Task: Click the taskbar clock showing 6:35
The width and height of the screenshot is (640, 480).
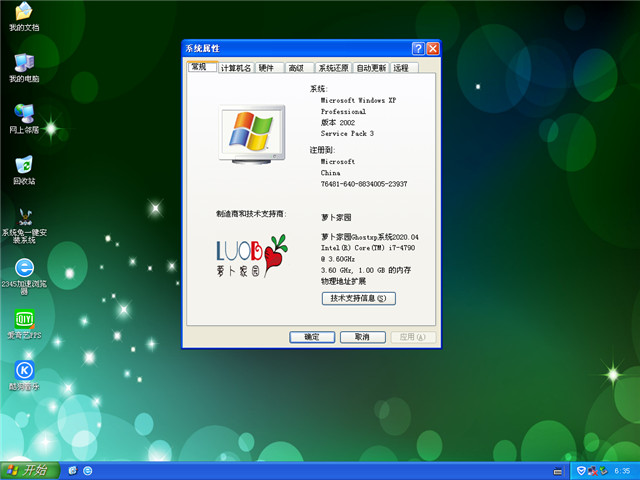Action: pos(622,471)
